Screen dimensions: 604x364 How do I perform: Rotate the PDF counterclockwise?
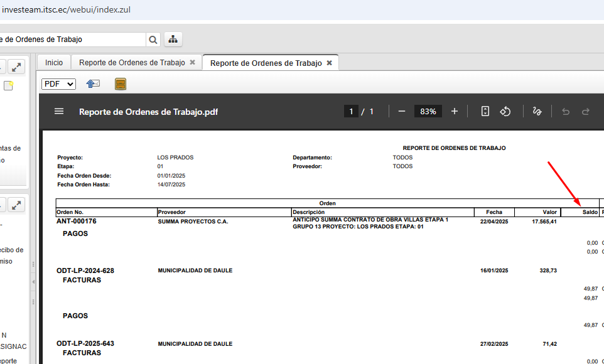coord(505,111)
